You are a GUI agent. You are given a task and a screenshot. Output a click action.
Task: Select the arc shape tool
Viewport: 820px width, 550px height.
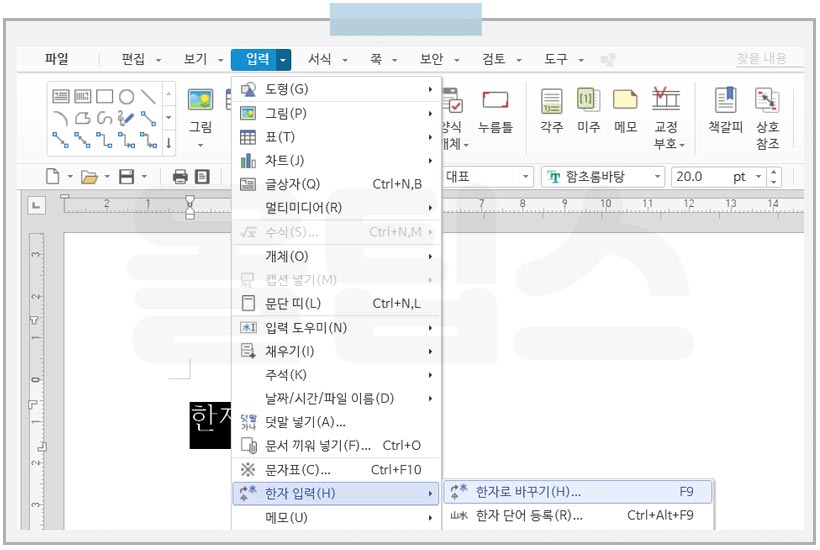[61, 119]
